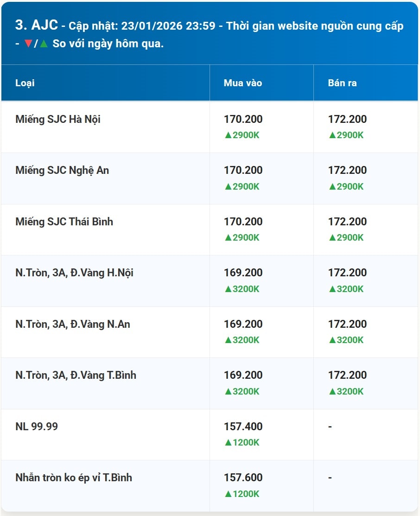Click the ▲3200K sell change for Đ.Vàng H.Nội
This screenshot has width=420, height=516.
[x=346, y=289]
